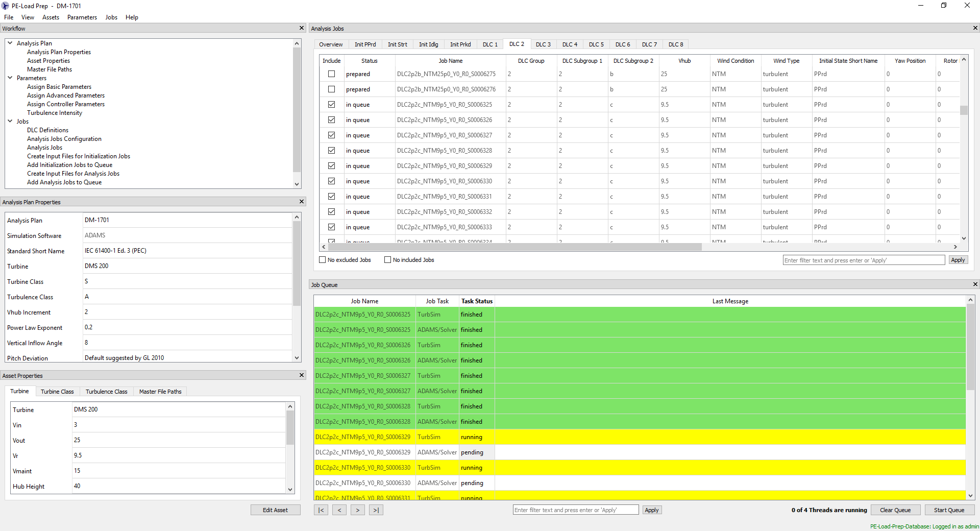This screenshot has height=531, width=980.
Task: Go to next job queue page
Action: coord(358,510)
